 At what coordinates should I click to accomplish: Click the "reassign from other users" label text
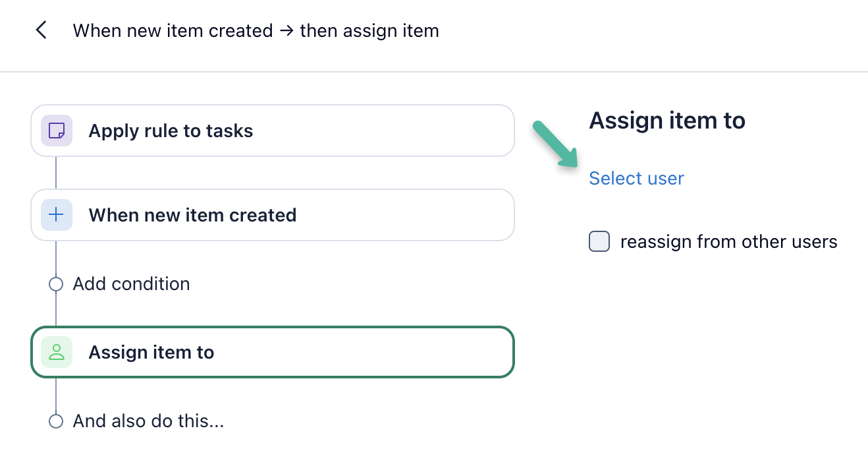pyautogui.click(x=728, y=242)
